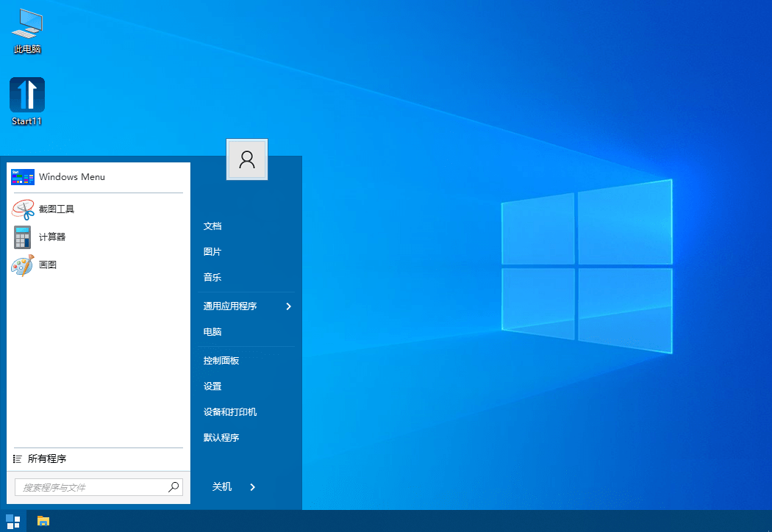Launch the 计算器 calculator icon
Image resolution: width=772 pixels, height=532 pixels.
(23, 237)
